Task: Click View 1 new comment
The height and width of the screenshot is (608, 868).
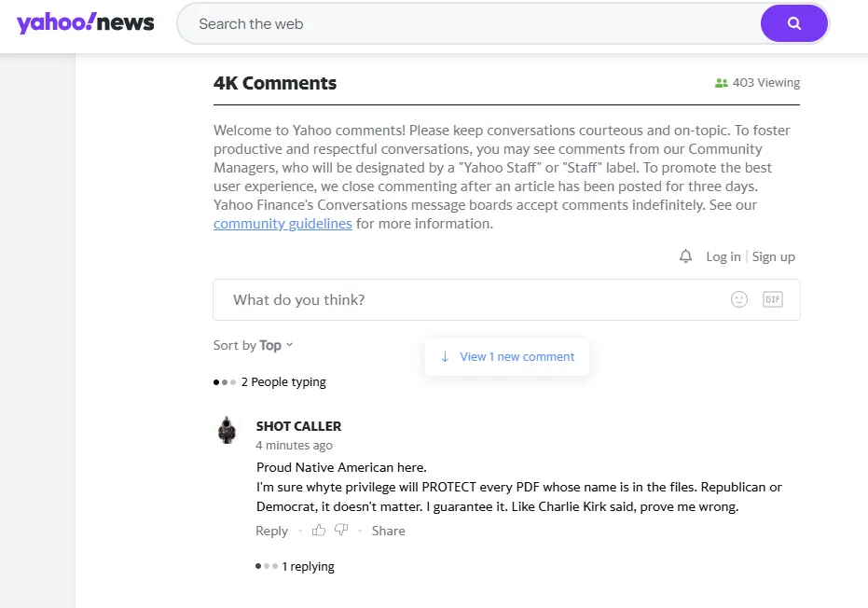Action: (507, 357)
